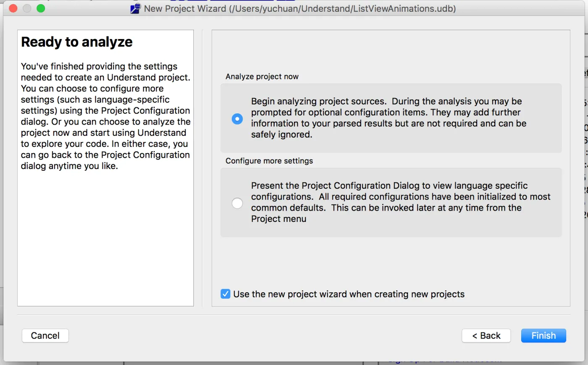Image resolution: width=588 pixels, height=365 pixels.
Task: Click the window title showing ListViewAnimations.udb path
Action: pos(300,8)
